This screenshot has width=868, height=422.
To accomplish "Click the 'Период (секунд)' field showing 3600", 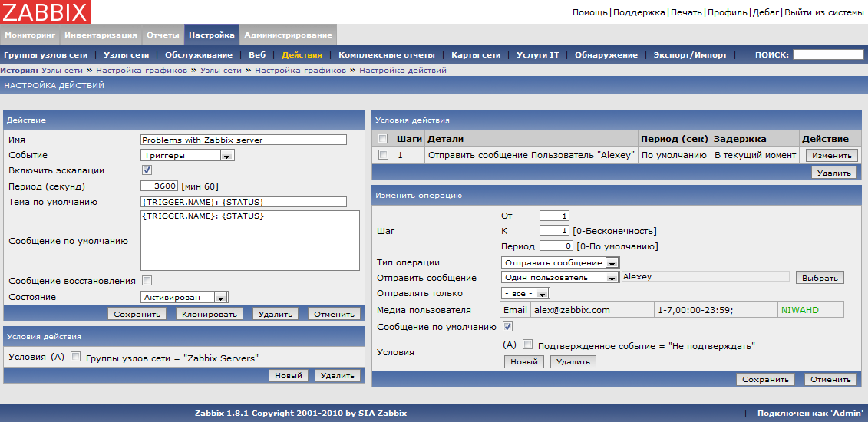I will tap(160, 186).
